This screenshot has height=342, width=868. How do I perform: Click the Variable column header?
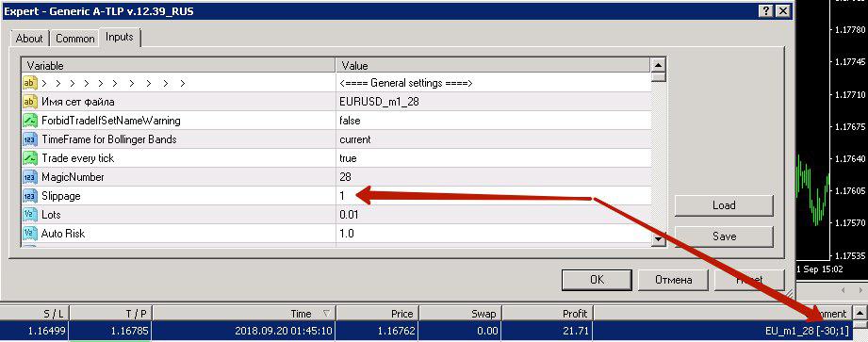[x=178, y=66]
